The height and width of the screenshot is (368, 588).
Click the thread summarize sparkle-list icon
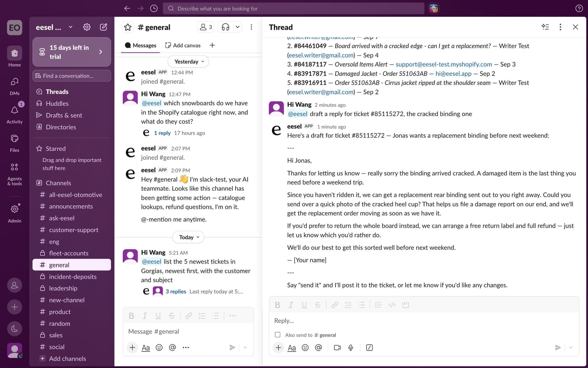545,27
